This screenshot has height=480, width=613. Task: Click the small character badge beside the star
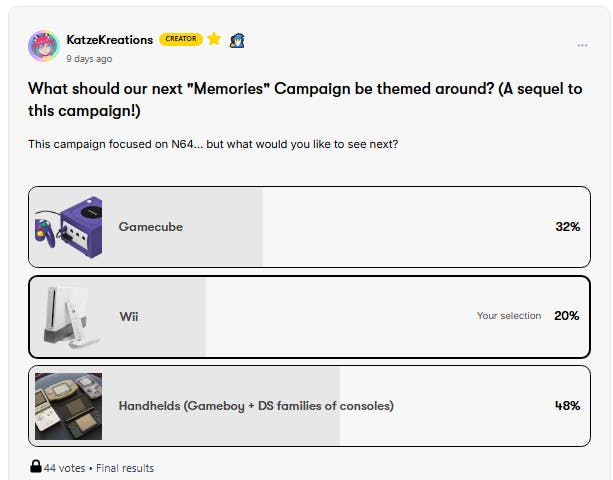(237, 40)
